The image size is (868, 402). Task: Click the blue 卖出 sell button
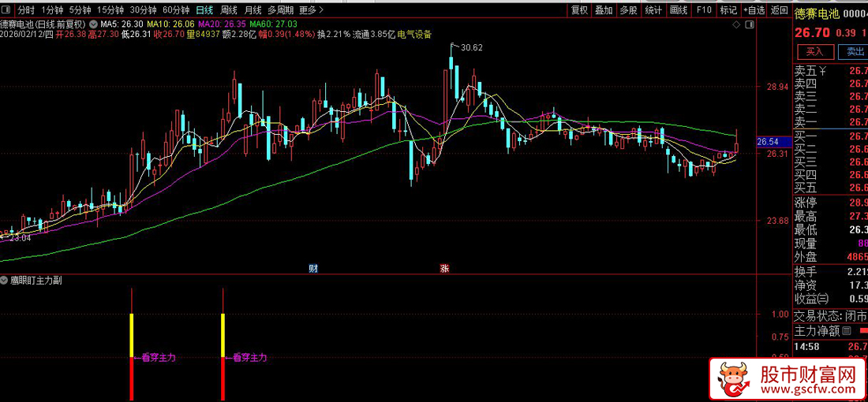pyautogui.click(x=855, y=52)
